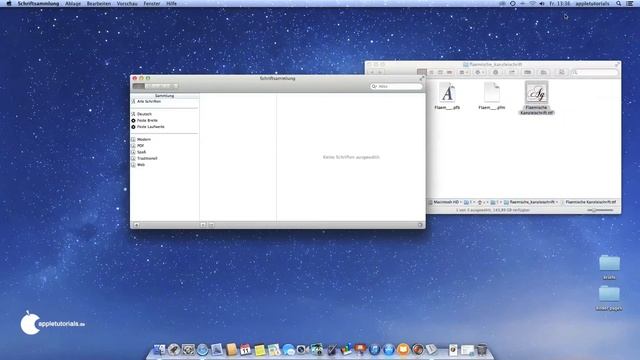
Task: Add a font with the font-list plus button
Action: point(203,225)
